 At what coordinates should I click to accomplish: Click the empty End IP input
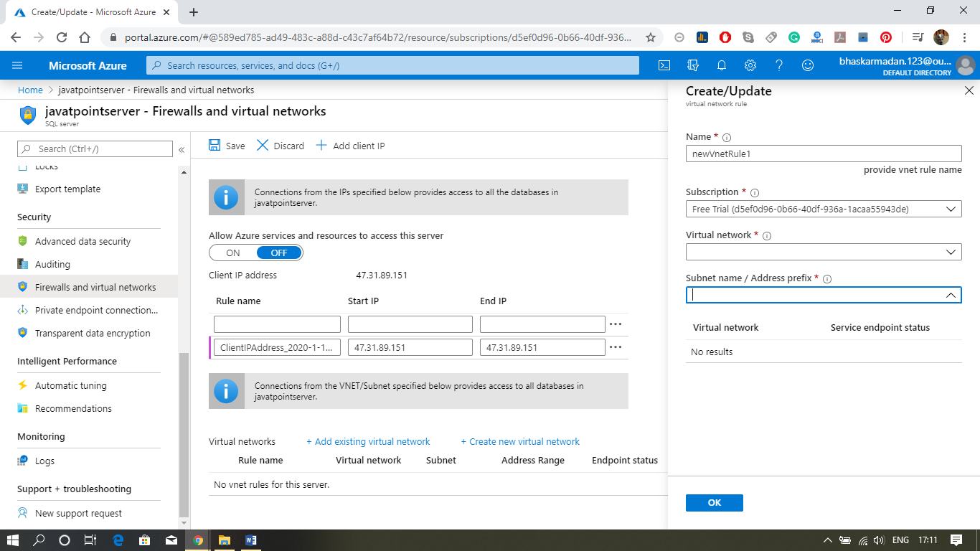point(542,324)
